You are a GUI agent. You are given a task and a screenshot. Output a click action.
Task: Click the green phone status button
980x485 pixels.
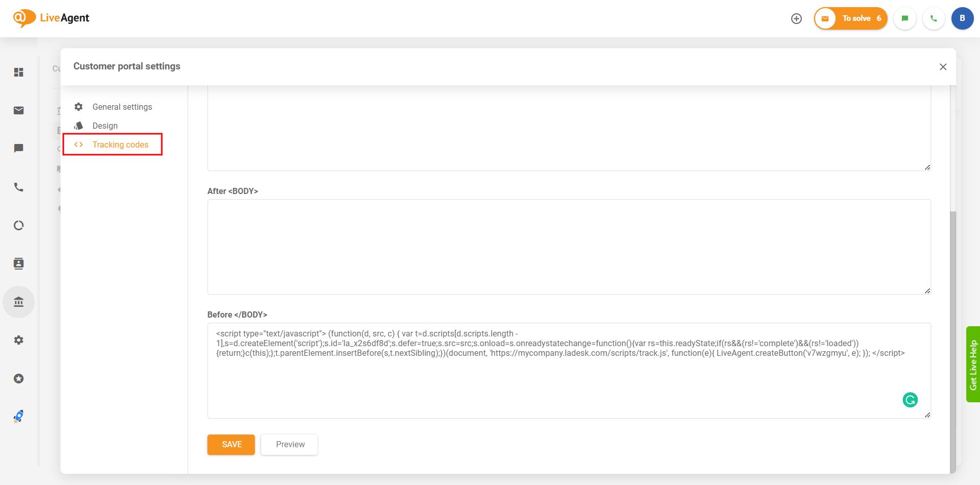(934, 19)
